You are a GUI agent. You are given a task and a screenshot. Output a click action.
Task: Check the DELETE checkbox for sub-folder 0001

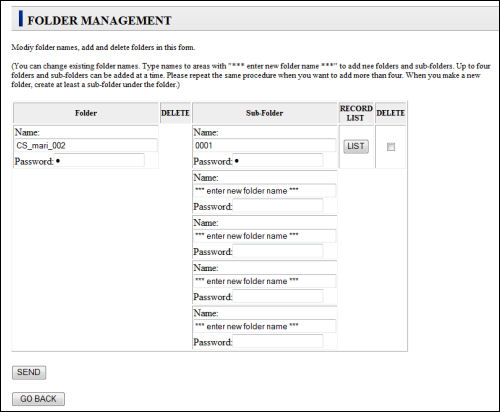[391, 147]
